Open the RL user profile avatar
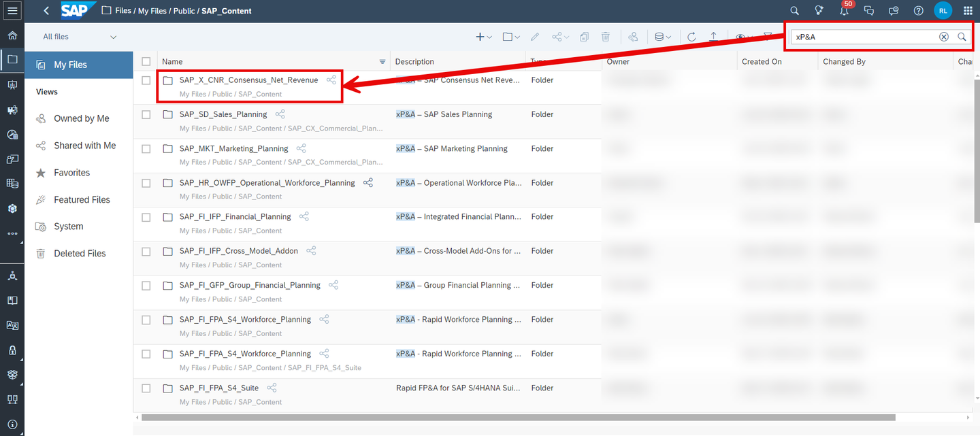Viewport: 980px width, 436px height. click(x=943, y=11)
